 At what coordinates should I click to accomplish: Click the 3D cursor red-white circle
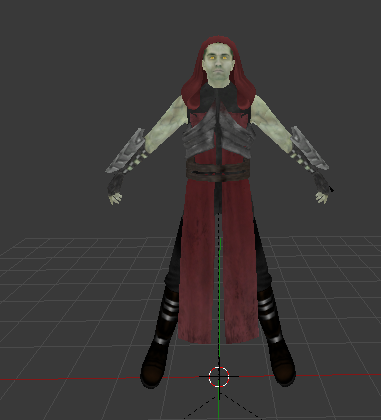pos(219,377)
